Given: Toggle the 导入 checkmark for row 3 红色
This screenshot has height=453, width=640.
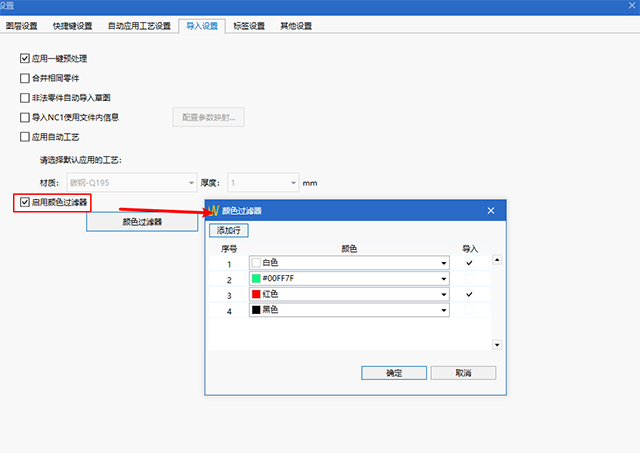Looking at the screenshot, I should pos(469,295).
